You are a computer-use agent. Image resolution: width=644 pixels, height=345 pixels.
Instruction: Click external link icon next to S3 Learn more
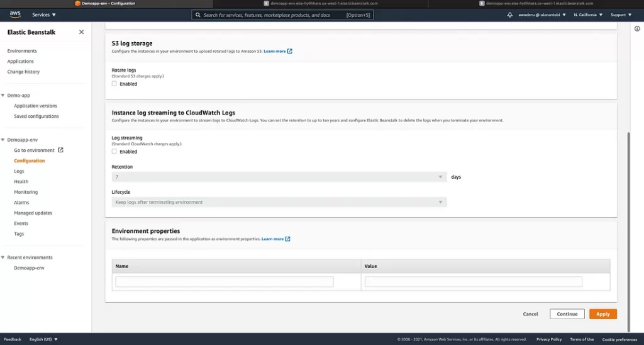point(290,51)
